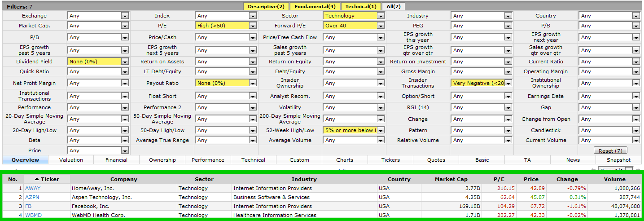Expand the Float Short filter dropdown
The image size is (644, 221).
click(x=226, y=96)
